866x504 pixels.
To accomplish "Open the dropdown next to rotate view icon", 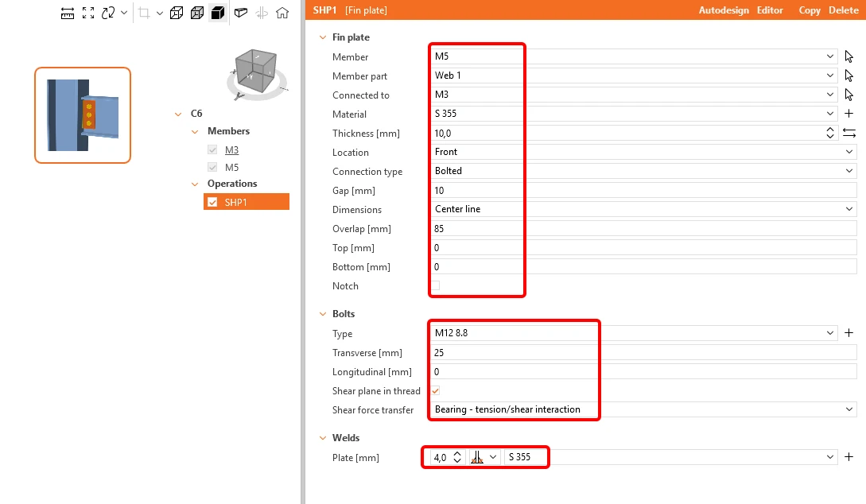I will pos(124,14).
